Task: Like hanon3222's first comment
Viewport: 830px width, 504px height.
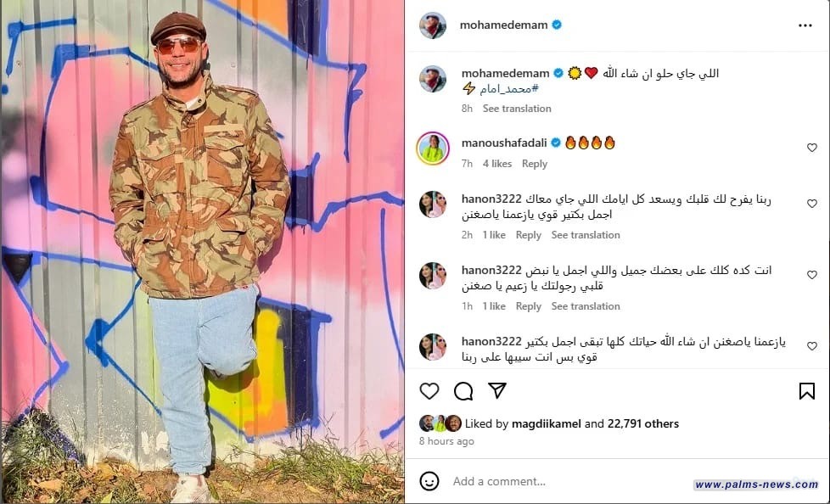Action: [812, 204]
